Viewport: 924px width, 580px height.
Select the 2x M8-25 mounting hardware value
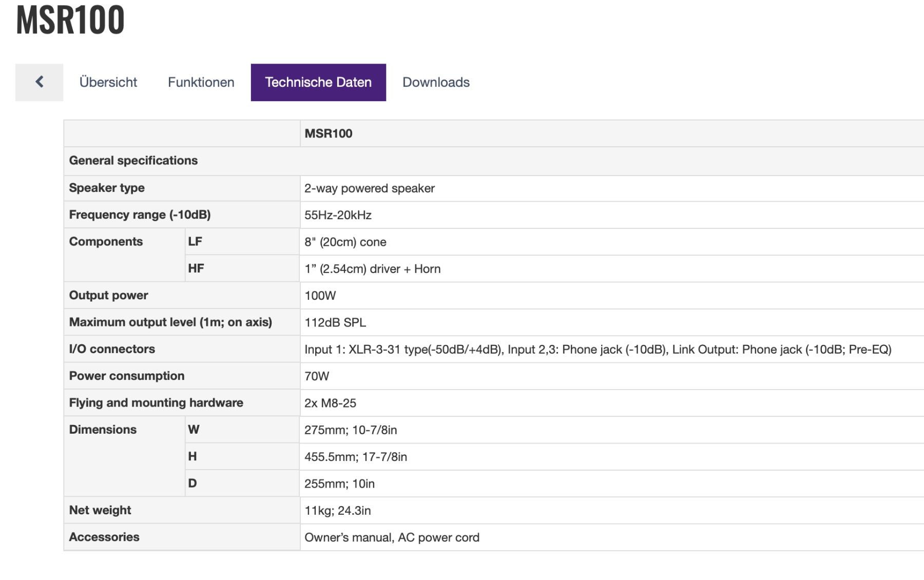tap(330, 403)
